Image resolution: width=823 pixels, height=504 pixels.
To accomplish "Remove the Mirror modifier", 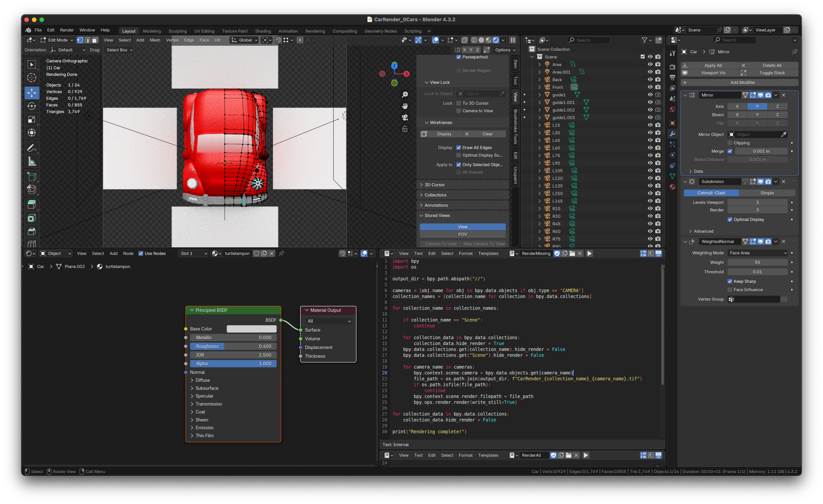I will tap(784, 95).
